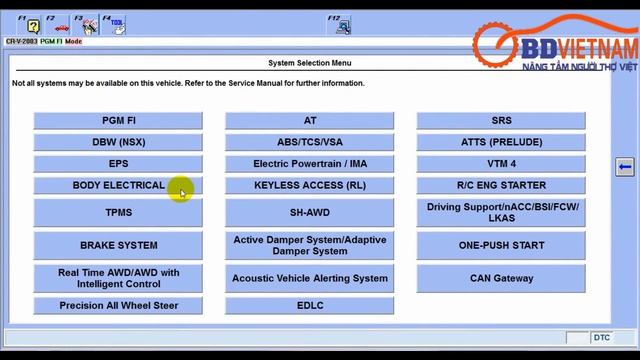Open the TPMS system

coord(118,213)
